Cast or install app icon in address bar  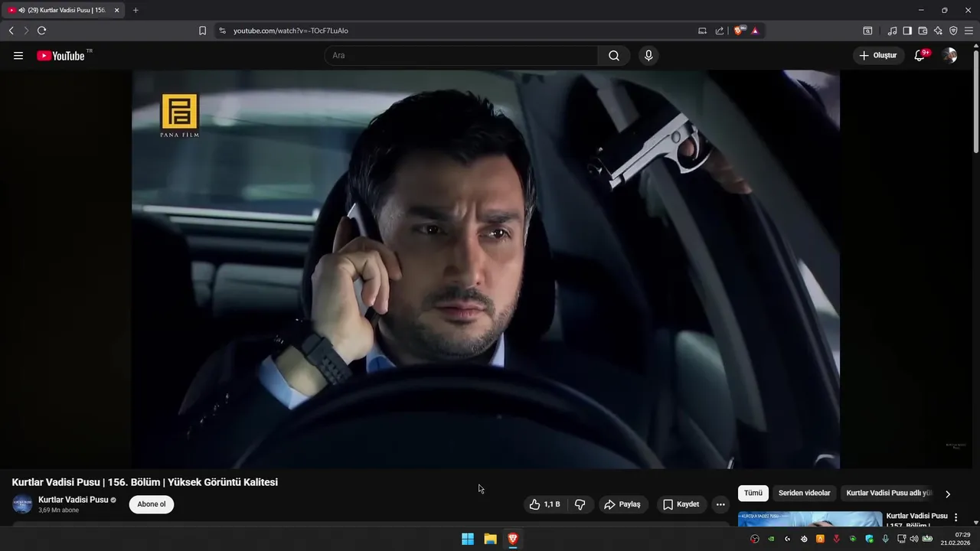pyautogui.click(x=702, y=31)
